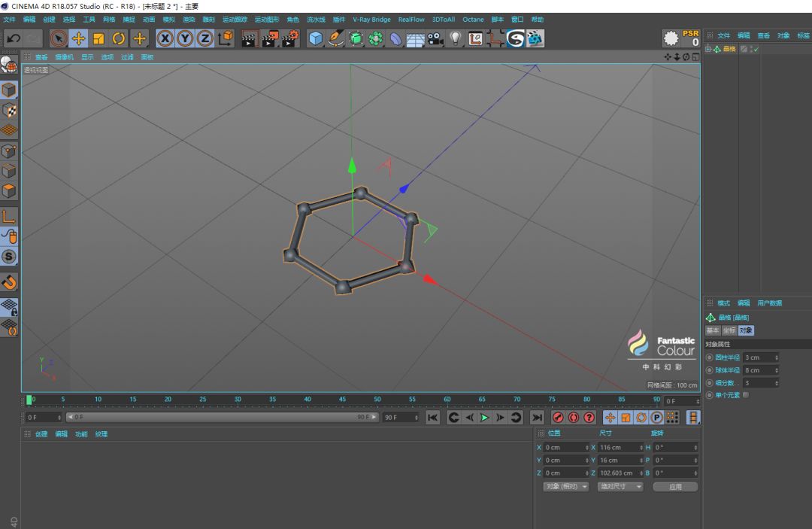Open the 绝对尺寸 size mode dropdown
This screenshot has width=812, height=529.
tap(620, 487)
